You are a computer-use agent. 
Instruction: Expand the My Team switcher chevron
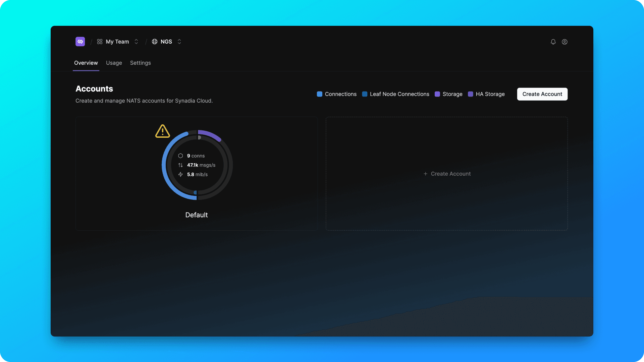136,42
